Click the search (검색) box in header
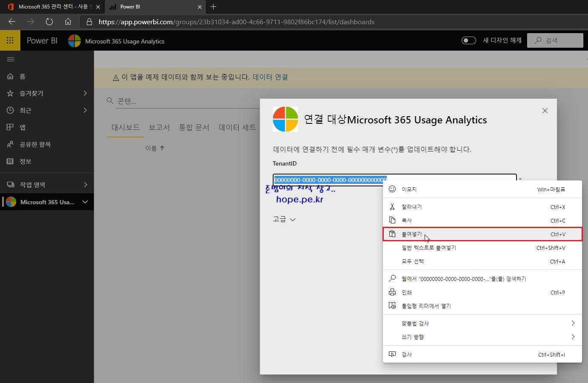 click(x=555, y=40)
